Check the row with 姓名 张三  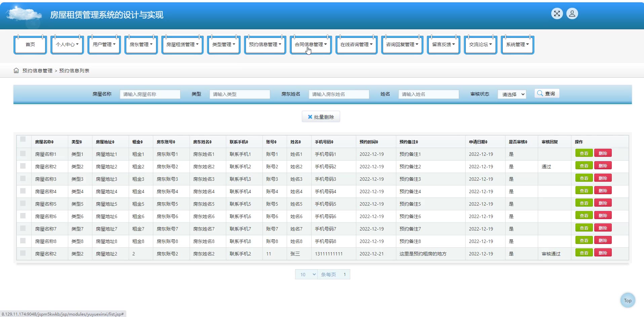pos(23,253)
